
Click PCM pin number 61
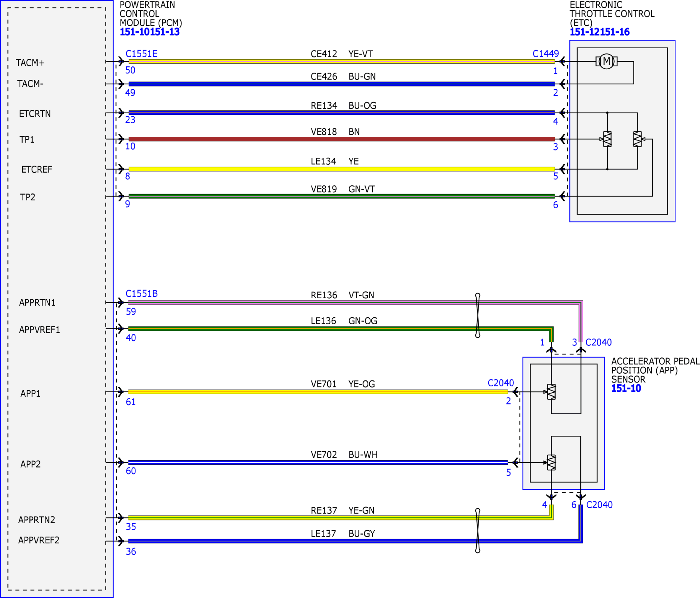[x=131, y=402]
